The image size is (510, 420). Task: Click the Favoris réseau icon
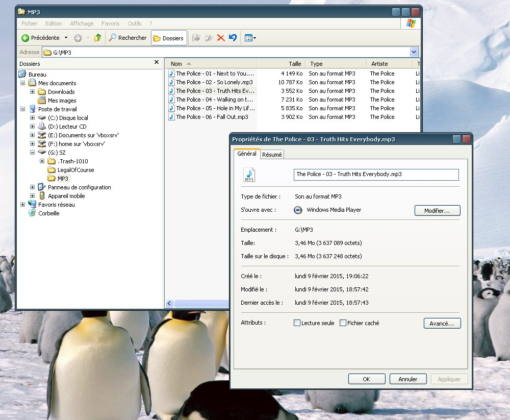[32, 205]
